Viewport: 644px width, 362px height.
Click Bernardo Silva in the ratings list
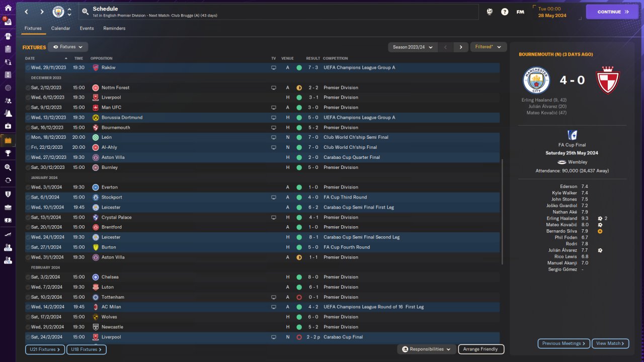562,231
